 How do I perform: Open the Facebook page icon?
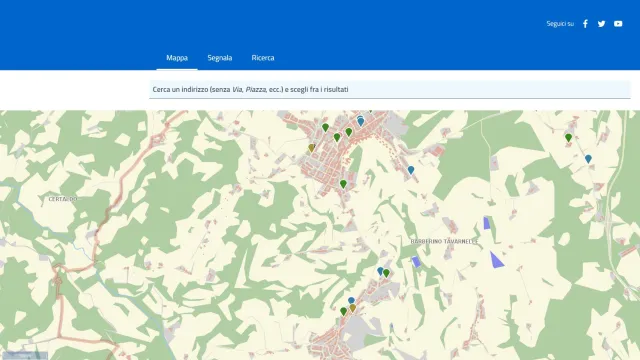point(585,24)
